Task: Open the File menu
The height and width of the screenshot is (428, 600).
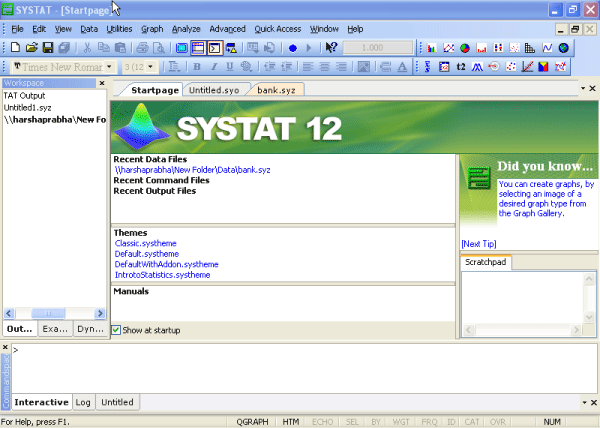Action: 17,29
